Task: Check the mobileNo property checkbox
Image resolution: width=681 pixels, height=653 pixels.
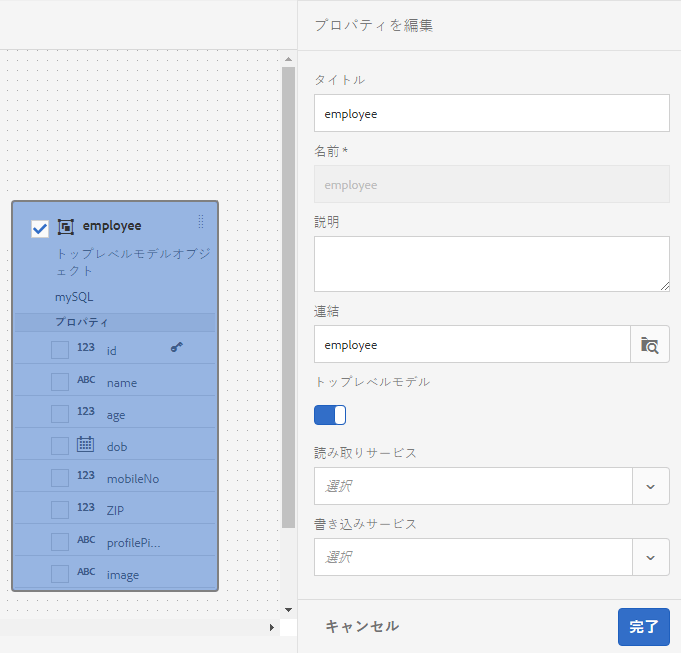Action: [x=60, y=478]
